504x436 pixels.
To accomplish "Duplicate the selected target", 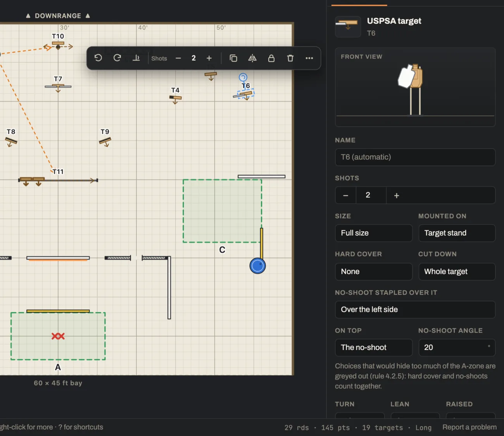I will click(x=233, y=58).
